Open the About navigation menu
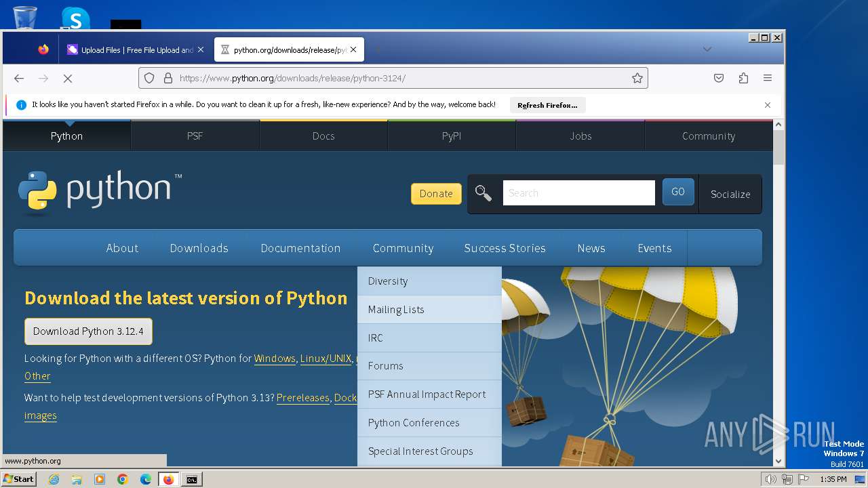The width and height of the screenshot is (868, 488). coord(122,248)
